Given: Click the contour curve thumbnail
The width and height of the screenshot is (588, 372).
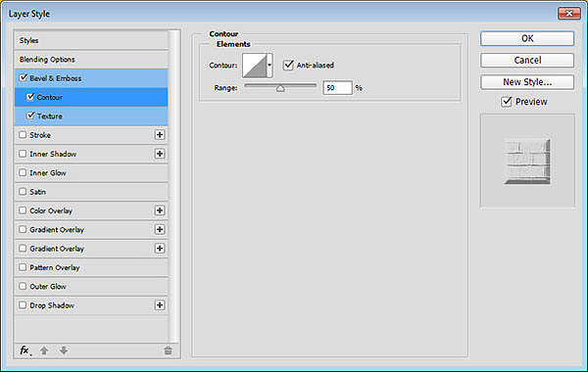Looking at the screenshot, I should (255, 66).
